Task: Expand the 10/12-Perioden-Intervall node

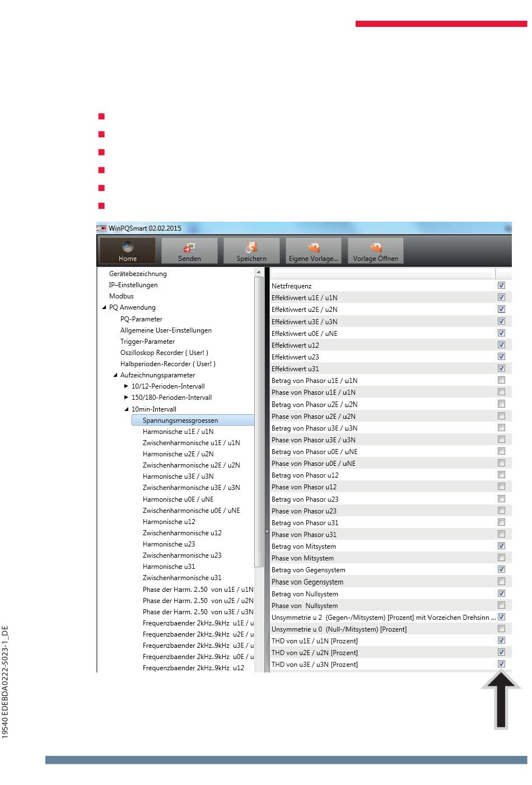Action: [127, 386]
